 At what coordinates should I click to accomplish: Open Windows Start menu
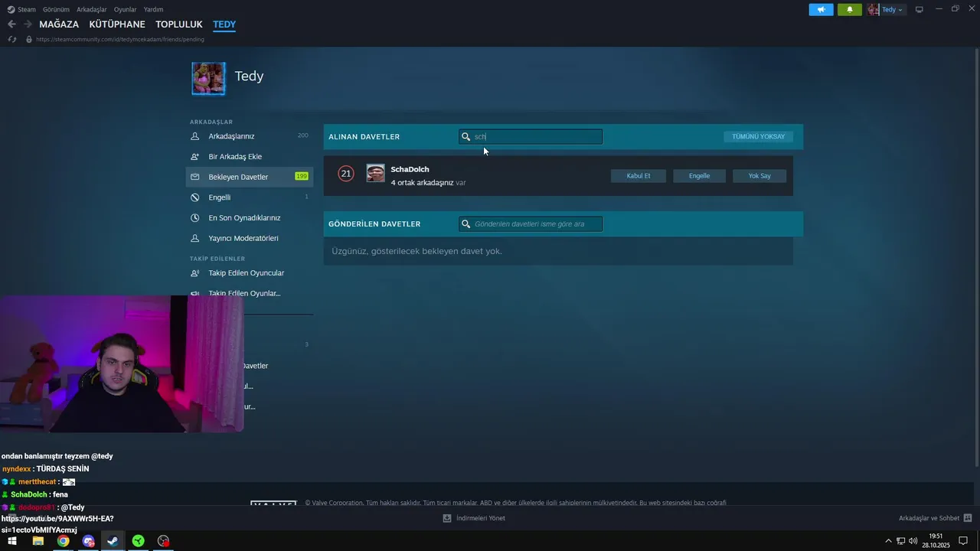coord(12,541)
